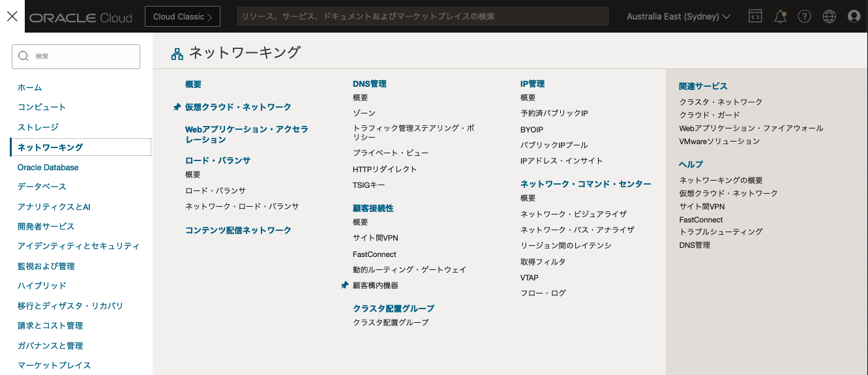
Task: Click the Oracle Cloud logo
Action: 81,17
